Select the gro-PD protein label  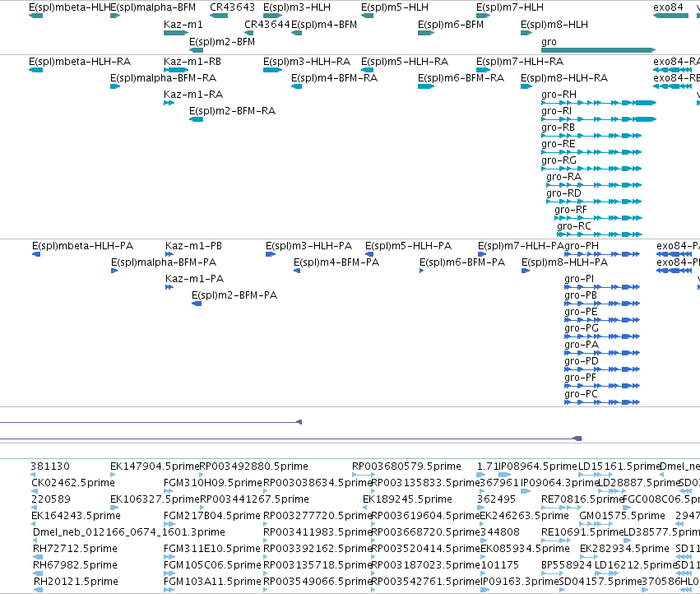[x=582, y=361]
